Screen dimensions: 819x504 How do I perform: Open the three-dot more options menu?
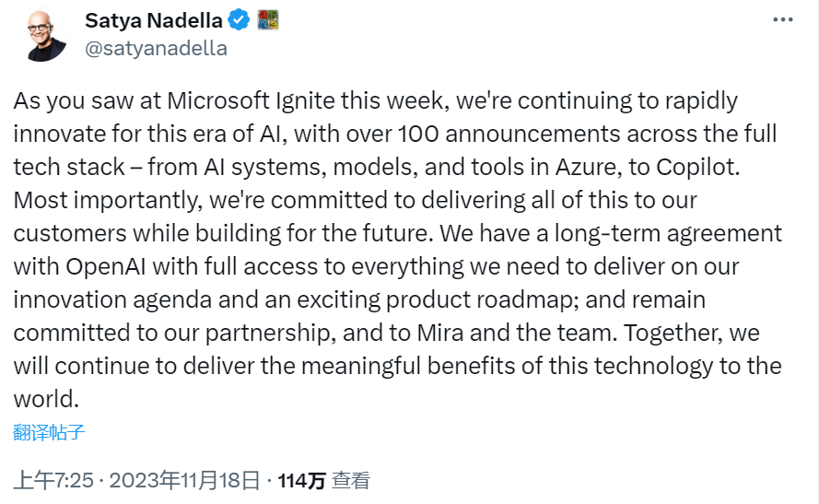coord(782,19)
